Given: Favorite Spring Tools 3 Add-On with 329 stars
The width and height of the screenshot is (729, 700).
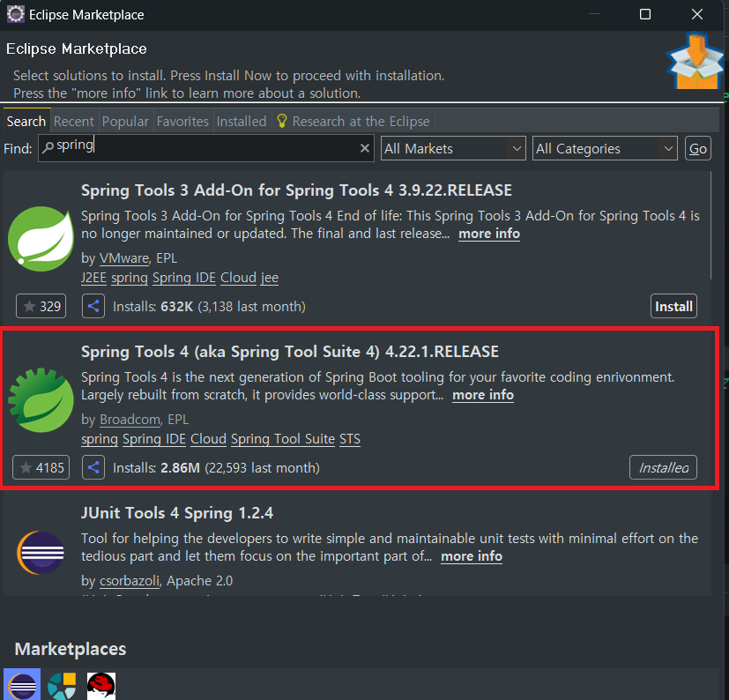Looking at the screenshot, I should (41, 306).
